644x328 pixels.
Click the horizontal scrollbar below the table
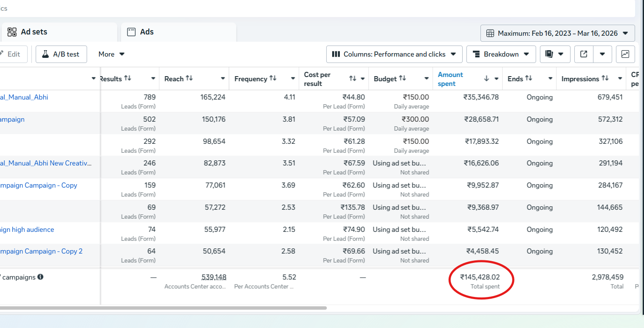(x=163, y=308)
